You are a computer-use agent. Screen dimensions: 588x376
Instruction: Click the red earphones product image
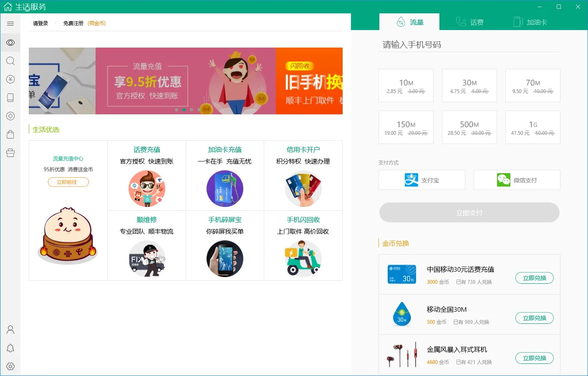coord(402,354)
